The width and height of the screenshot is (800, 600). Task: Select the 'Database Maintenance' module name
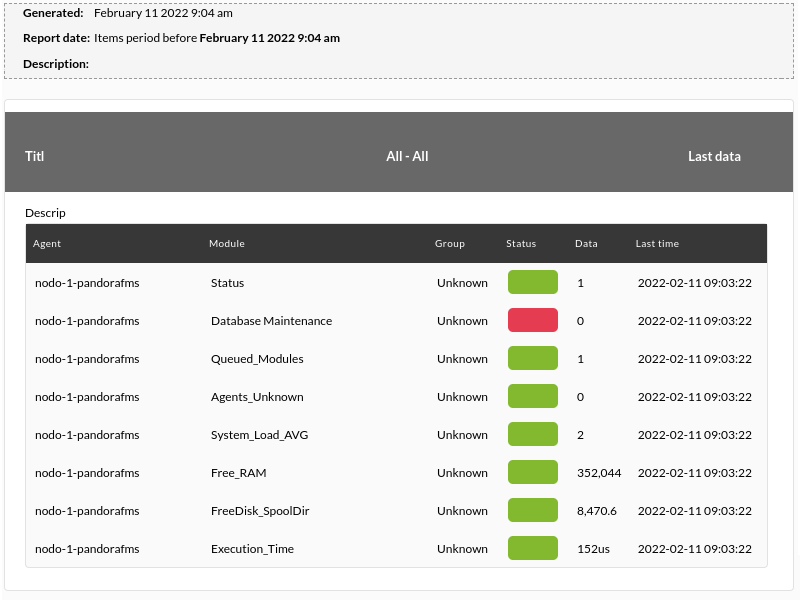pyautogui.click(x=271, y=321)
